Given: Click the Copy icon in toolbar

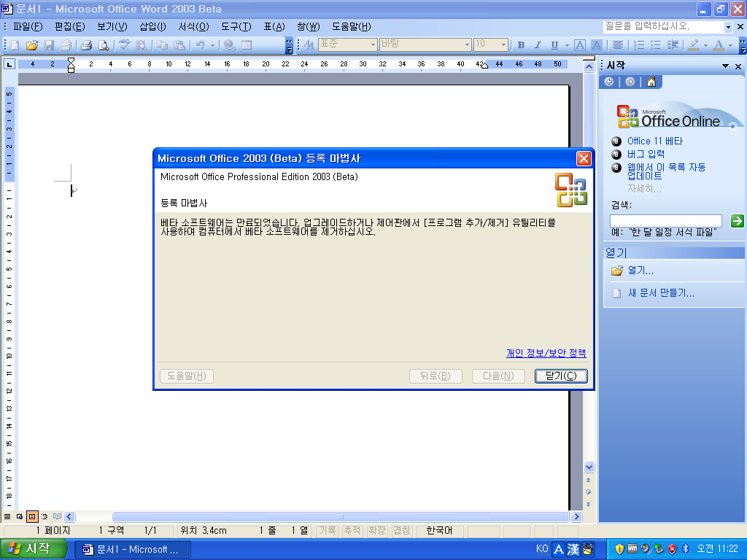Looking at the screenshot, I should pos(163,45).
